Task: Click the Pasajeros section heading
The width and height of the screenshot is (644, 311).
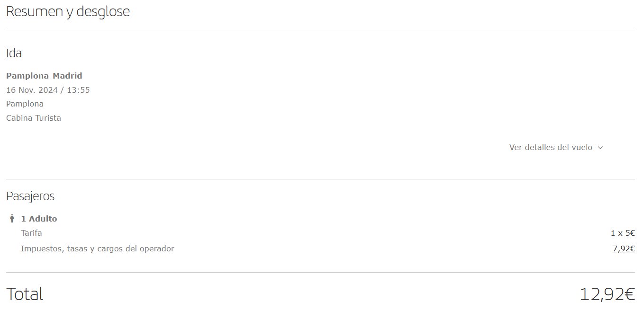Action: coord(30,196)
